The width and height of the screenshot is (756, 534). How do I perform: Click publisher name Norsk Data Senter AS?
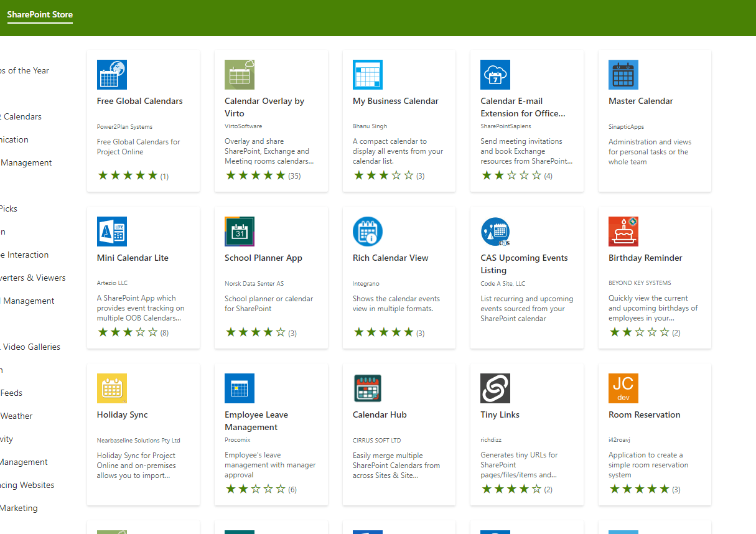point(254,284)
